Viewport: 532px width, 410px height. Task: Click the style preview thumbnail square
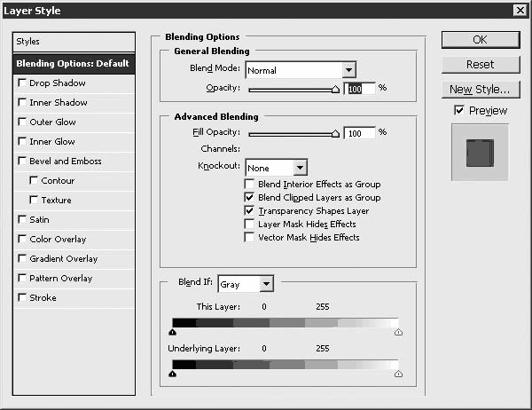pos(480,153)
